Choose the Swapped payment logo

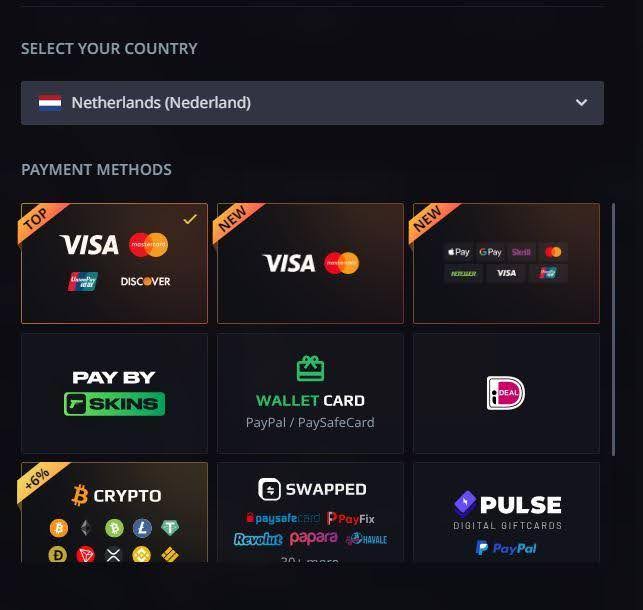point(312,489)
